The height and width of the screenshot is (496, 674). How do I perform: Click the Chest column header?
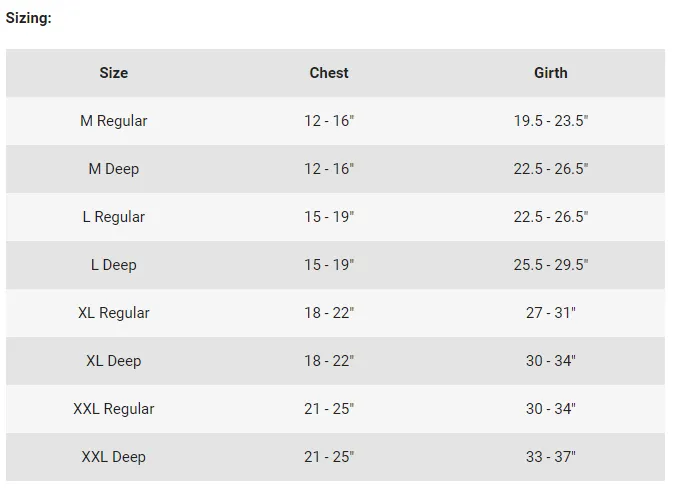(329, 73)
